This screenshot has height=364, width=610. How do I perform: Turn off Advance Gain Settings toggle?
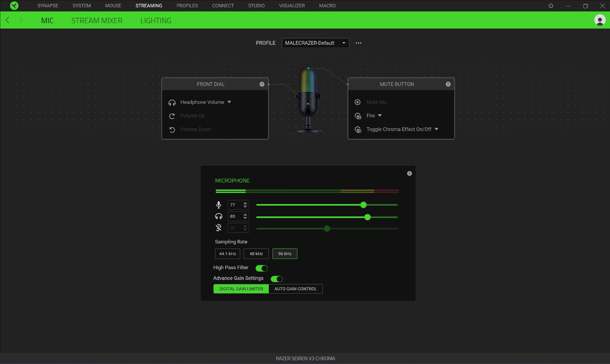(x=277, y=279)
